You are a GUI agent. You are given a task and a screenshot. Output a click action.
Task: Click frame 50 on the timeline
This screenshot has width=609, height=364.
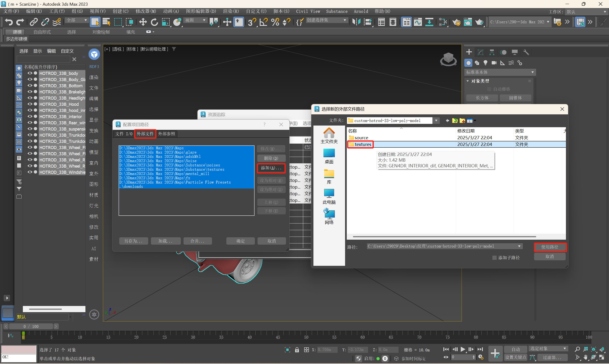point(306,334)
